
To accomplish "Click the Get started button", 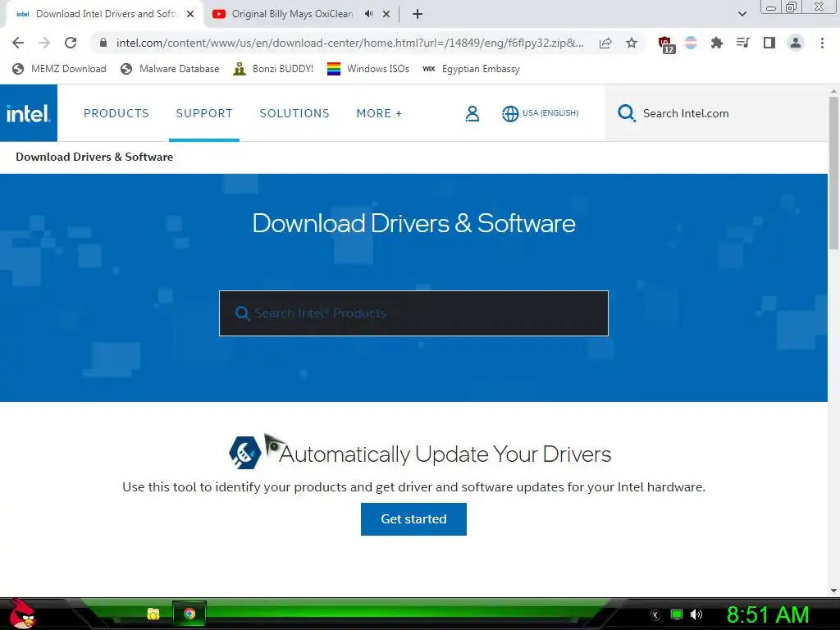I will [413, 519].
